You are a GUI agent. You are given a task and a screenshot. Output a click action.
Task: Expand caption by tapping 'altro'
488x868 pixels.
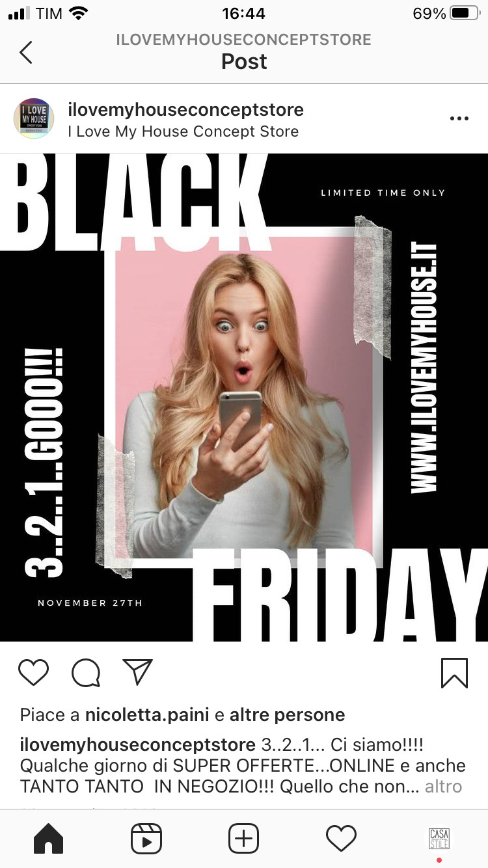[x=443, y=786]
